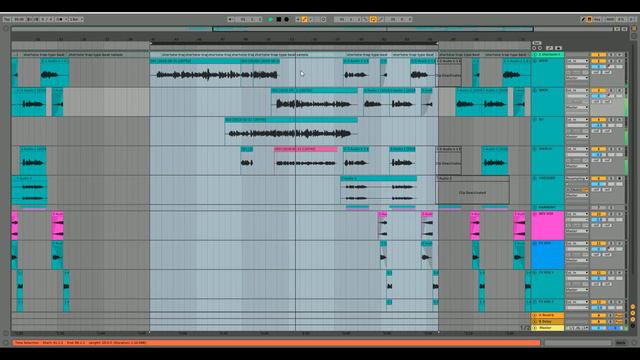Viewport: 640px width, 360px height.
Task: Select the B Delay return track title
Action: click(x=547, y=322)
